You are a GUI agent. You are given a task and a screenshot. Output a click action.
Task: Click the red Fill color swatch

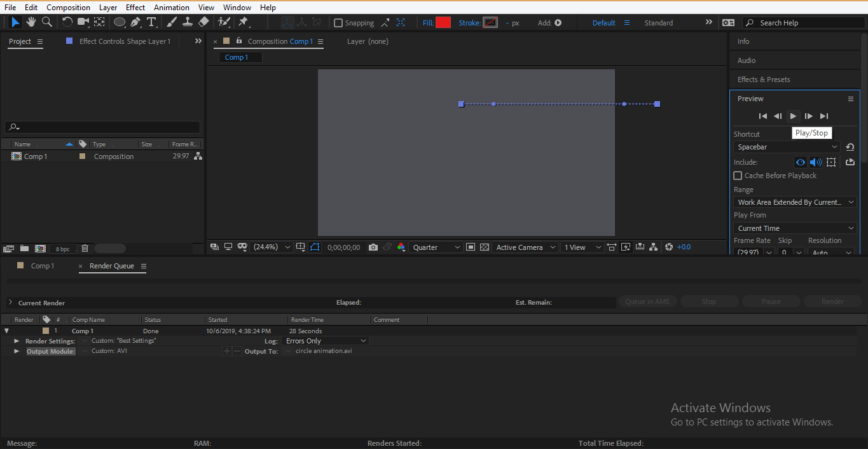(443, 23)
